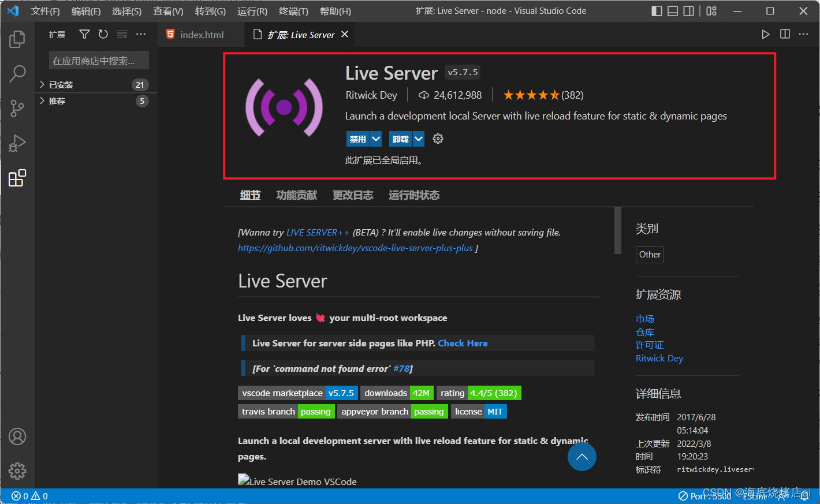The image size is (820, 504).
Task: Click the 禁用 disable button
Action: 357,139
